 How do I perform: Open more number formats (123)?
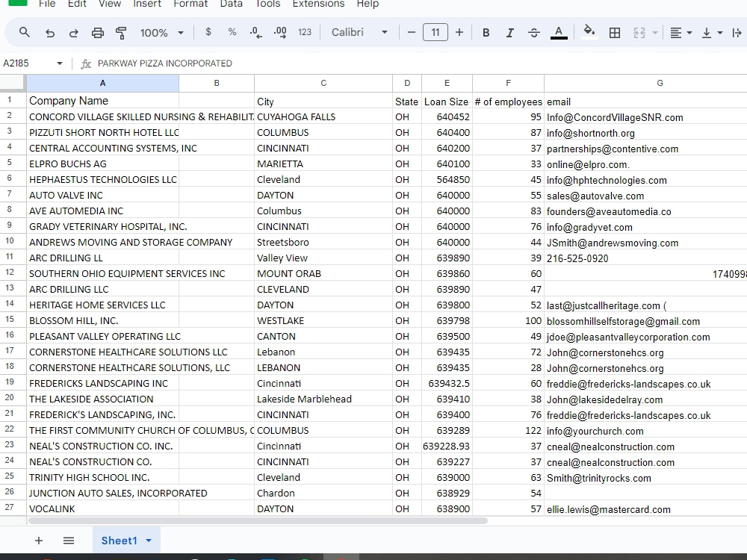(x=305, y=32)
